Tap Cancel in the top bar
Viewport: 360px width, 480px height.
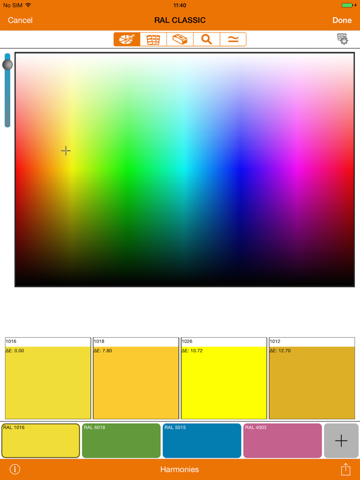click(x=20, y=20)
